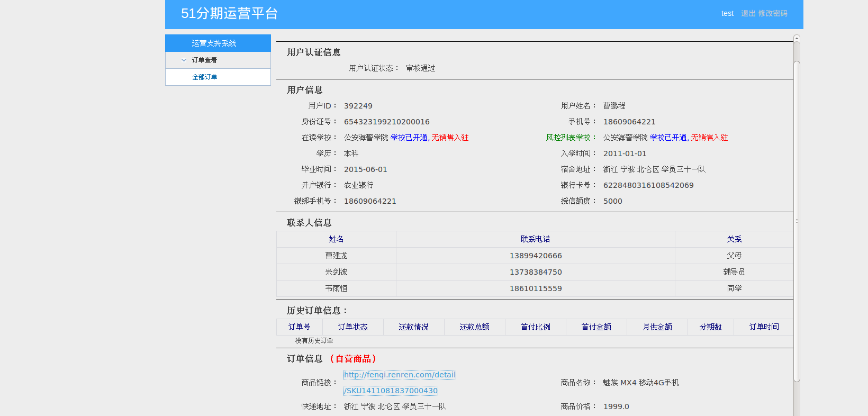Click 宿舍地址 value 浙江 宁波 北仑区
The height and width of the screenshot is (416, 868).
631,169
